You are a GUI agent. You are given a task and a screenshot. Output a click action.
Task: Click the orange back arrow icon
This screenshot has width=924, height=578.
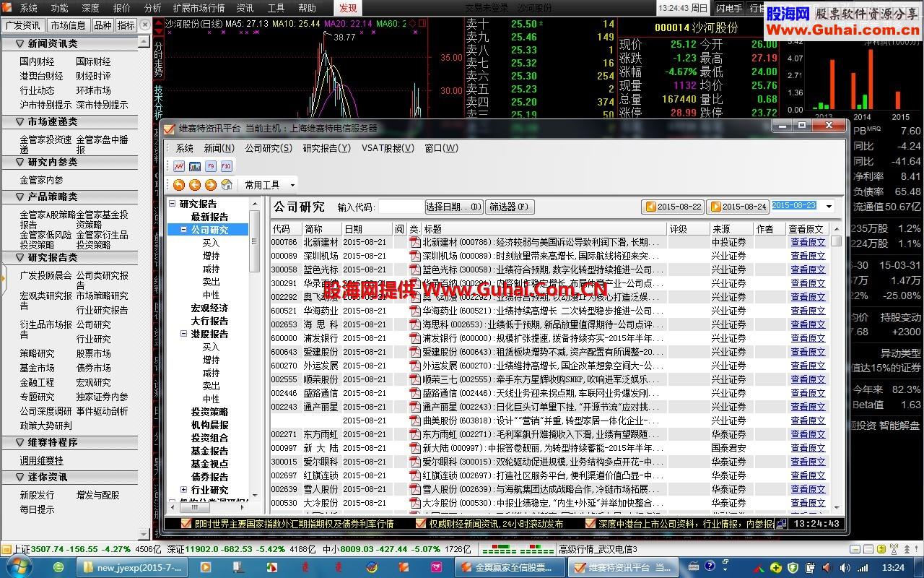pyautogui.click(x=194, y=185)
